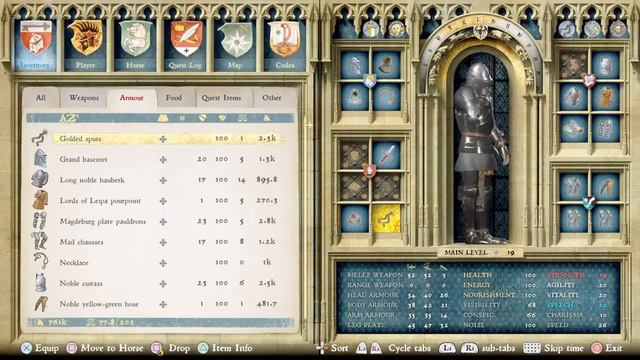
Task: Click the body armour group heart badge
Action: click(589, 80)
